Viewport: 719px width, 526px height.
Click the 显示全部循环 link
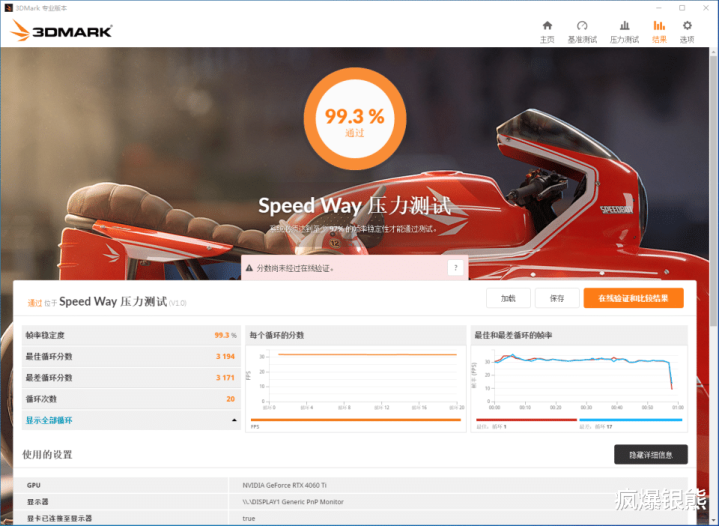click(49, 420)
